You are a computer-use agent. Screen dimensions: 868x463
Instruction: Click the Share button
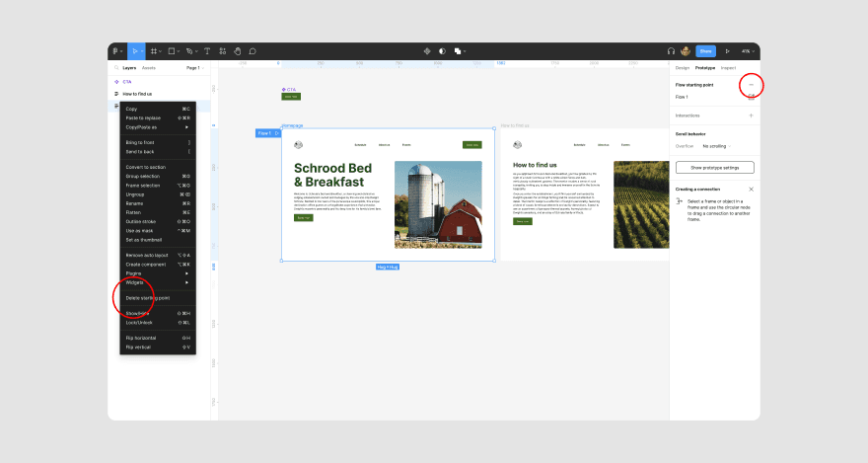tap(706, 51)
